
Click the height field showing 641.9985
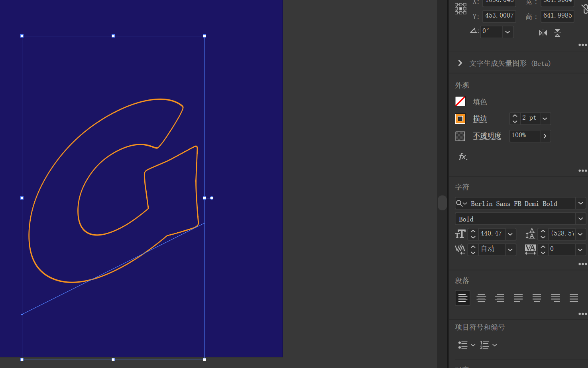pyautogui.click(x=557, y=16)
